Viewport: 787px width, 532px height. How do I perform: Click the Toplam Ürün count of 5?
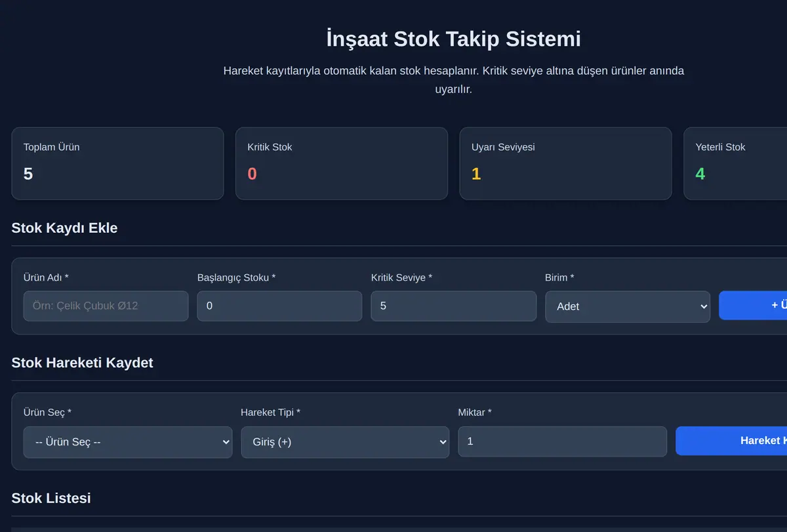[28, 174]
